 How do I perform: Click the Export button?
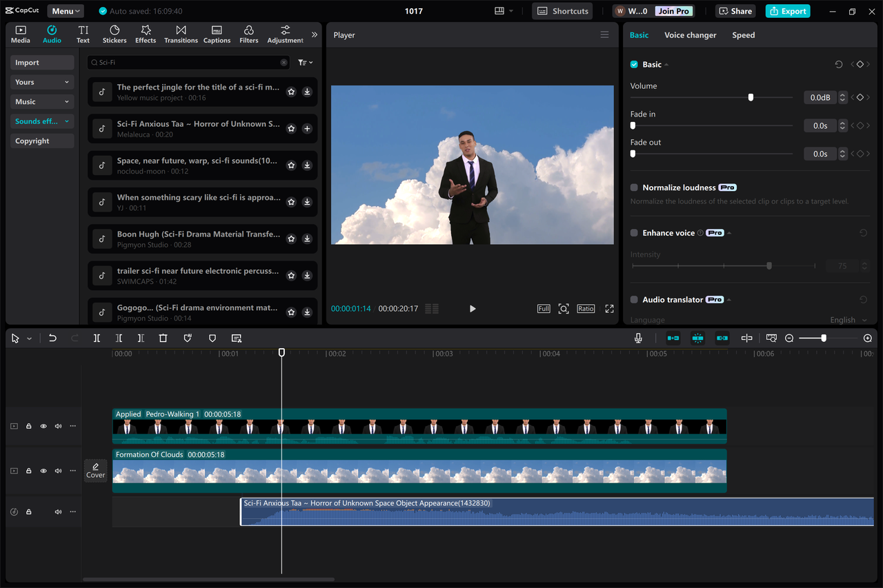tap(787, 10)
